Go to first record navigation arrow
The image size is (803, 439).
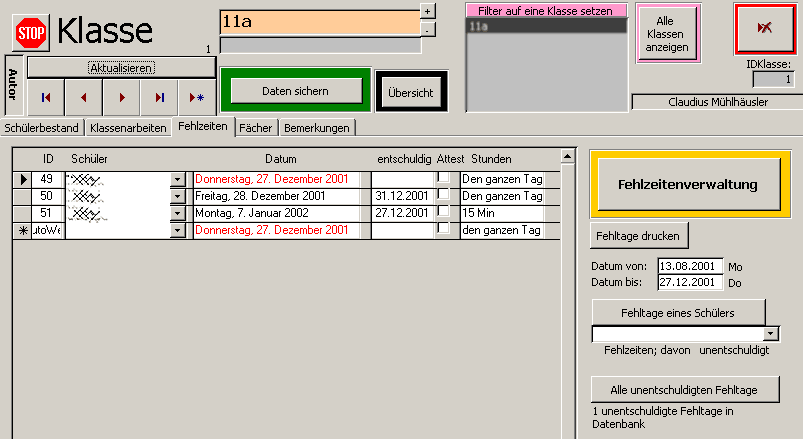(x=45, y=98)
